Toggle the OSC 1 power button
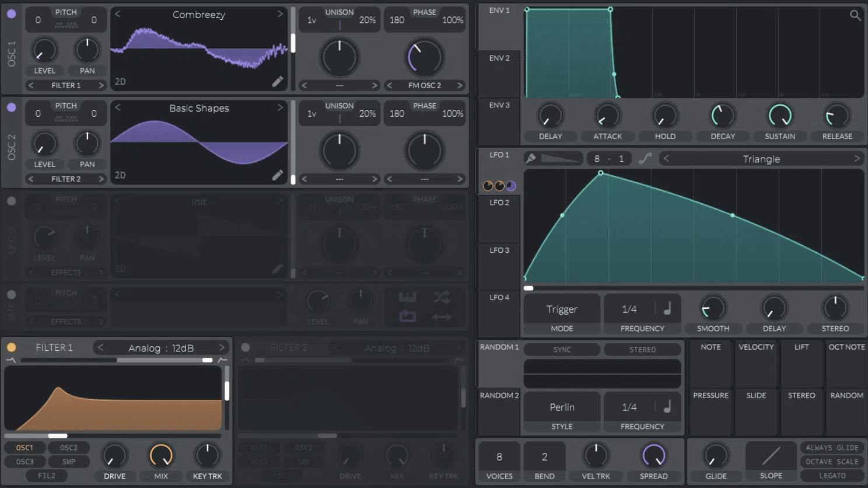 [11, 13]
